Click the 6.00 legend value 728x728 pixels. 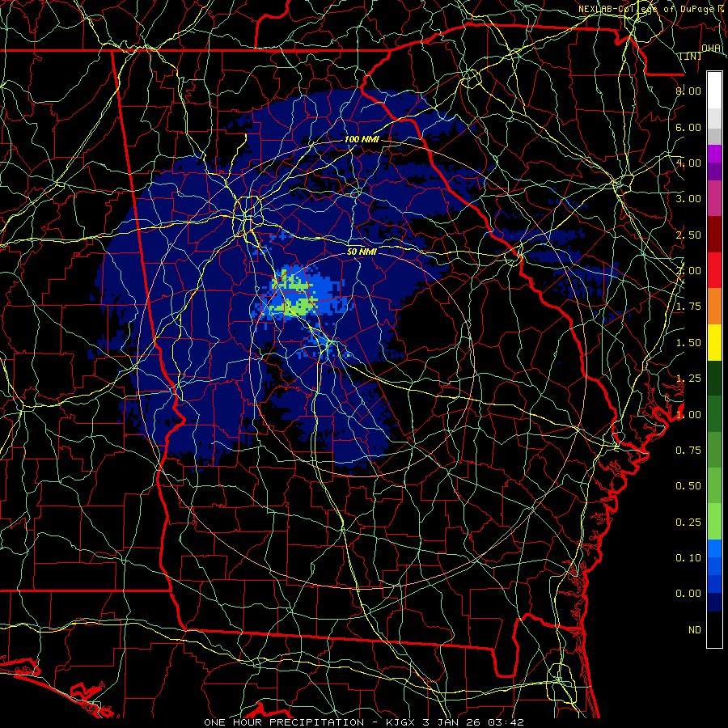pos(688,127)
